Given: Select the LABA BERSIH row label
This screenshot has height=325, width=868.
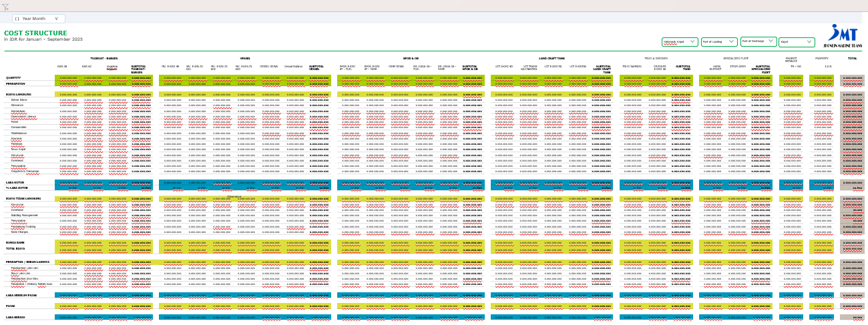Looking at the screenshot, I should (15, 317).
